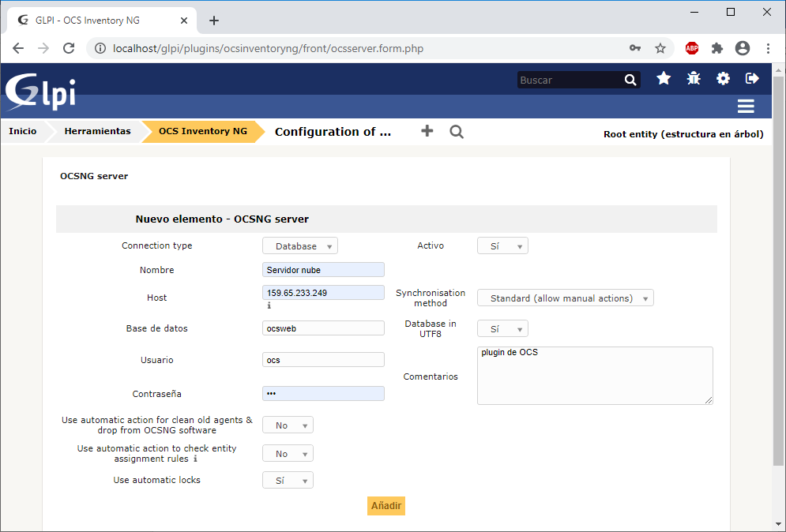Click the search magnifier beside breadcrumb
Image resolution: width=786 pixels, height=532 pixels.
[x=456, y=132]
